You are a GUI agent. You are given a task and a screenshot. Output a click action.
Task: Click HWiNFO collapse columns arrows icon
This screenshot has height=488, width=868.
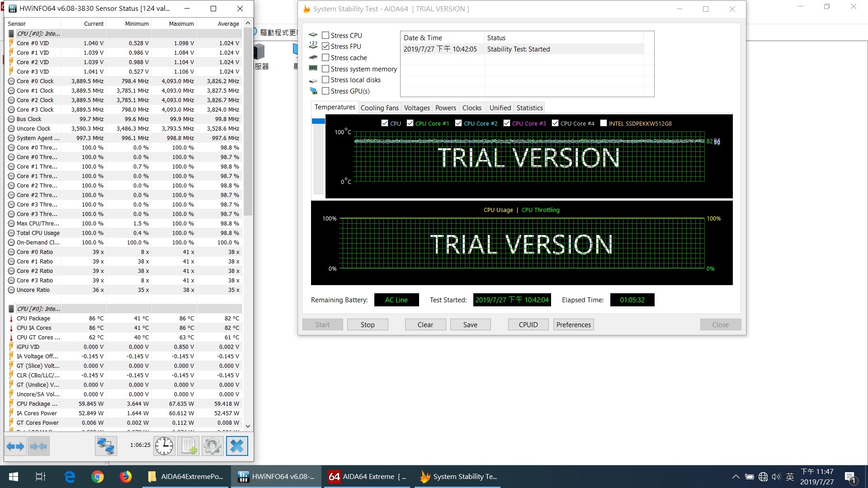click(x=38, y=446)
